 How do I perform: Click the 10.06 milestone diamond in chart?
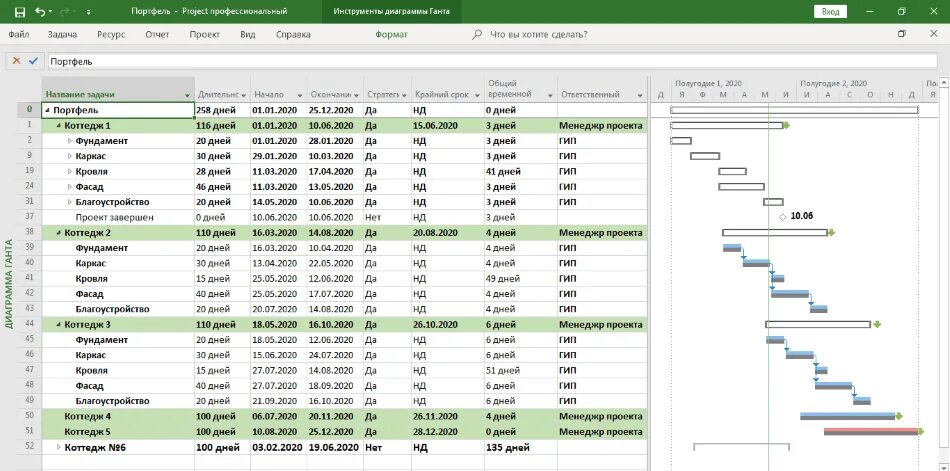point(782,216)
